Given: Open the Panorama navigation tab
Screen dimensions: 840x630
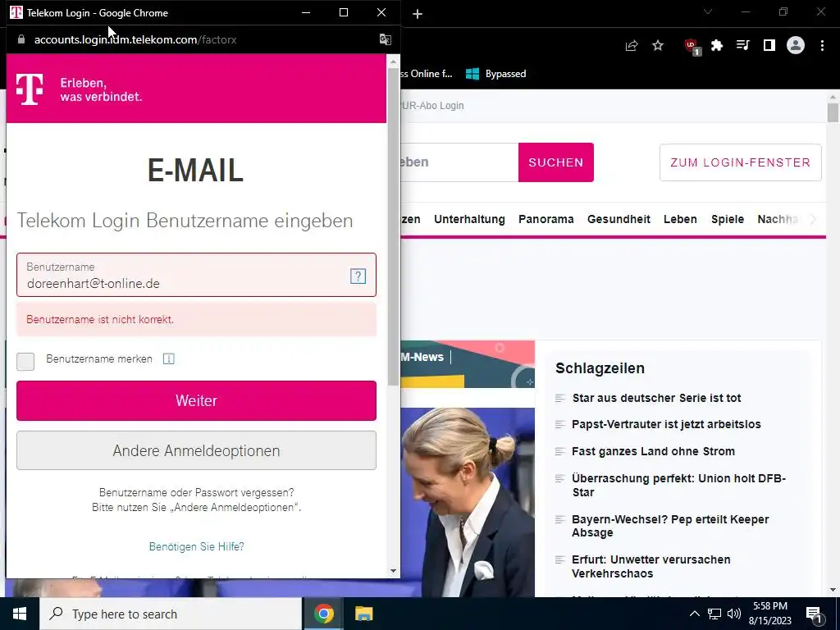Looking at the screenshot, I should point(546,219).
